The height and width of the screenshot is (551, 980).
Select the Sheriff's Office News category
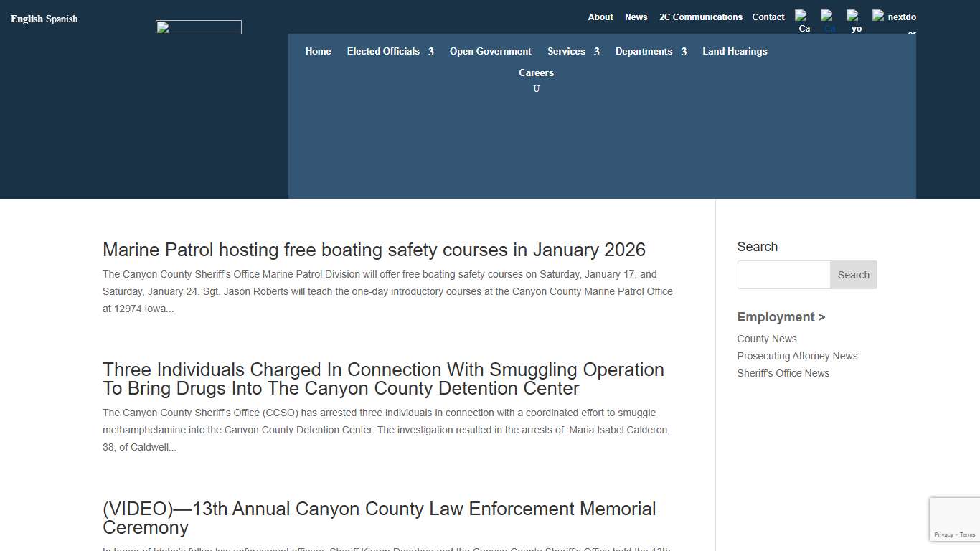tap(783, 373)
